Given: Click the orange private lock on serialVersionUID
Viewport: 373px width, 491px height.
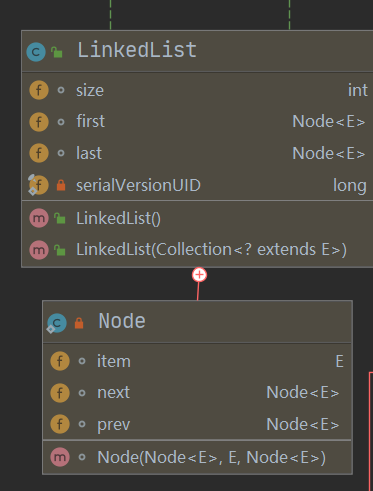Looking at the screenshot, I should (61, 185).
